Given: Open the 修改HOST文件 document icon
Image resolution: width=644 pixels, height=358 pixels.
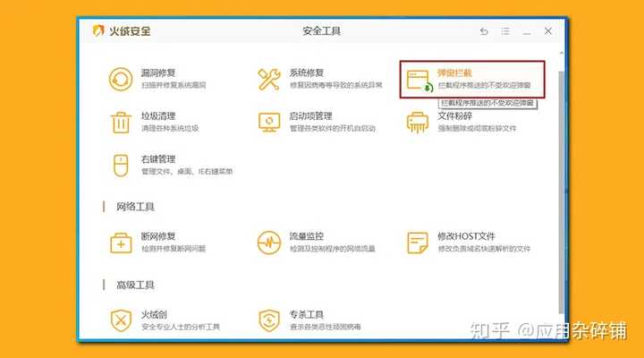Looking at the screenshot, I should (418, 243).
